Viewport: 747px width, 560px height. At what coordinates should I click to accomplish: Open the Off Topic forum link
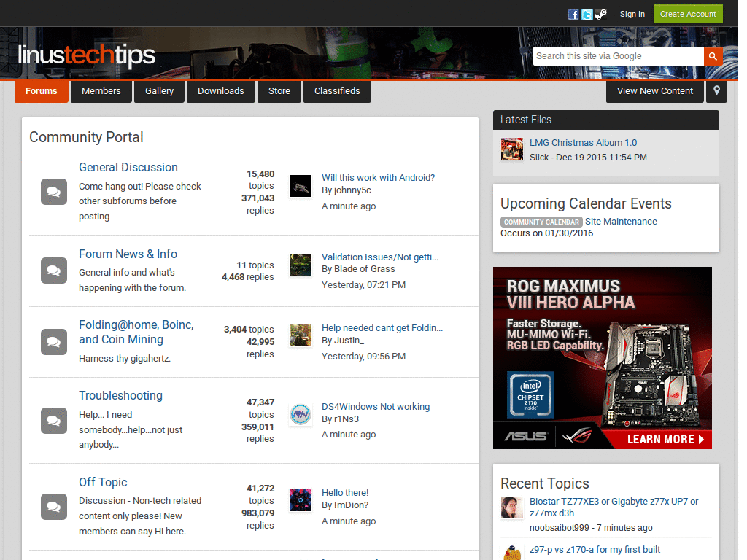(x=103, y=483)
